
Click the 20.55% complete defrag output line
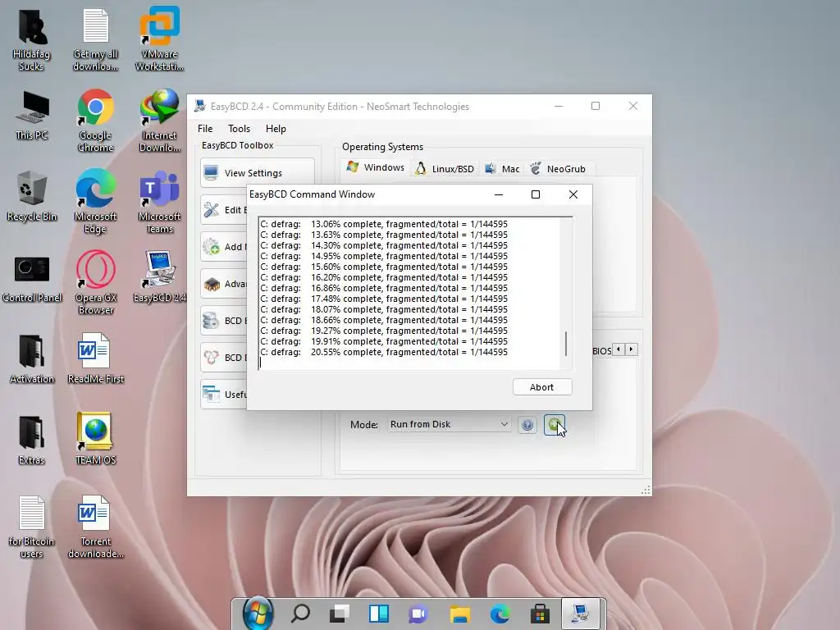click(384, 352)
